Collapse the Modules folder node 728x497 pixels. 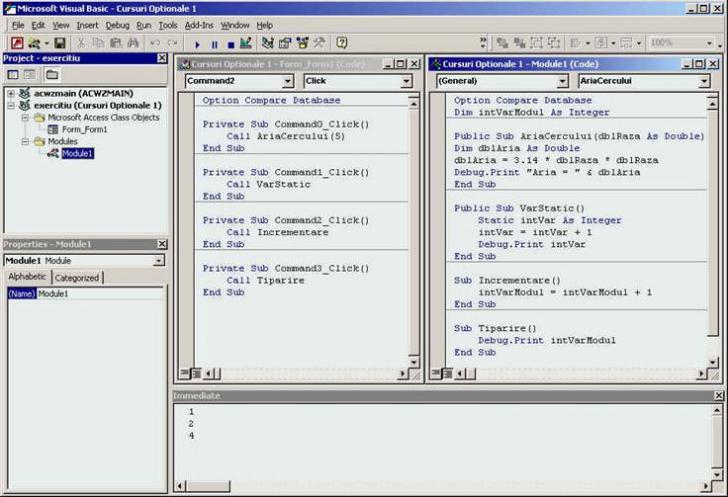click(26, 141)
